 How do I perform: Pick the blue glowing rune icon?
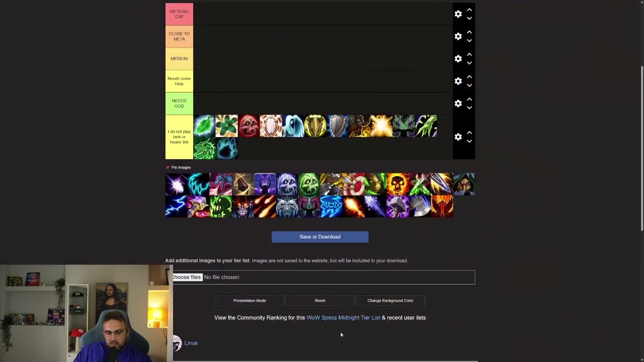pyautogui.click(x=331, y=206)
